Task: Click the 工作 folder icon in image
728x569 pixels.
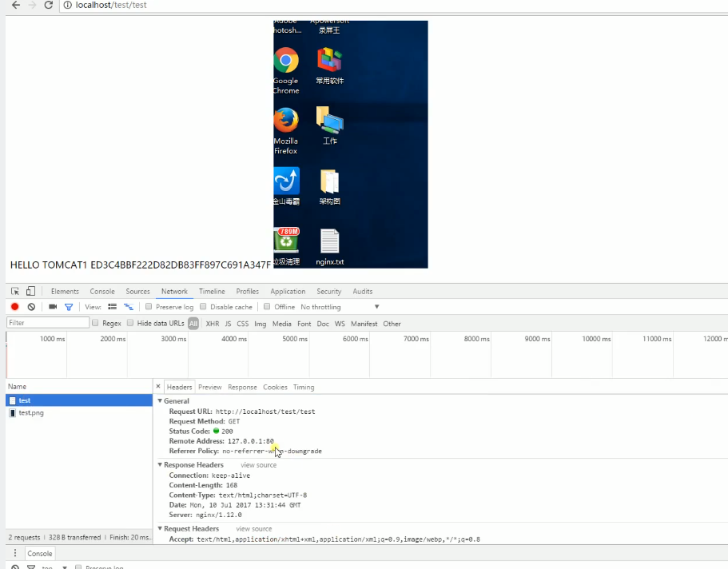Action: pos(330,121)
